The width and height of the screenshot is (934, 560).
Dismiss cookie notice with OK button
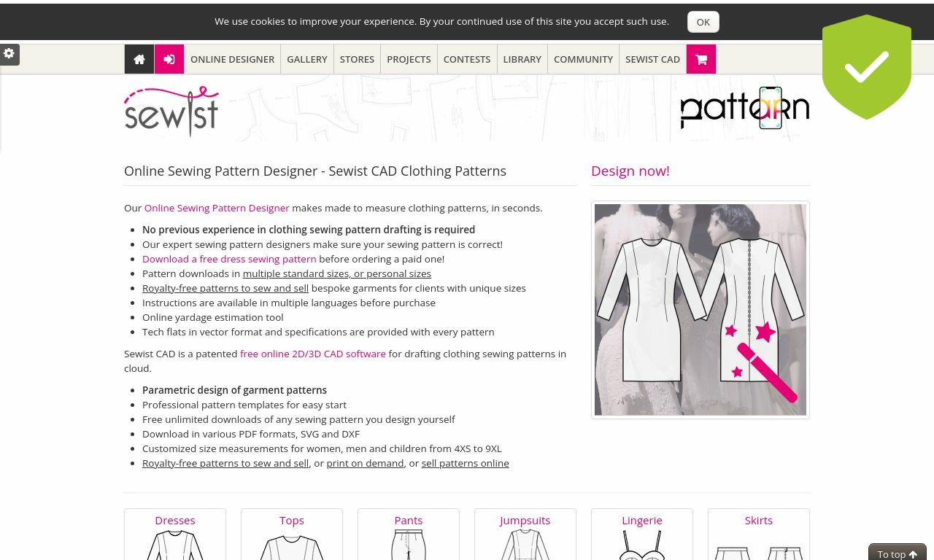(703, 22)
